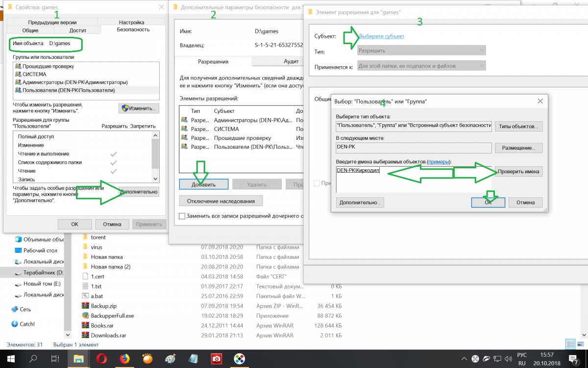Show hidden tray icons chevron

click(464, 359)
